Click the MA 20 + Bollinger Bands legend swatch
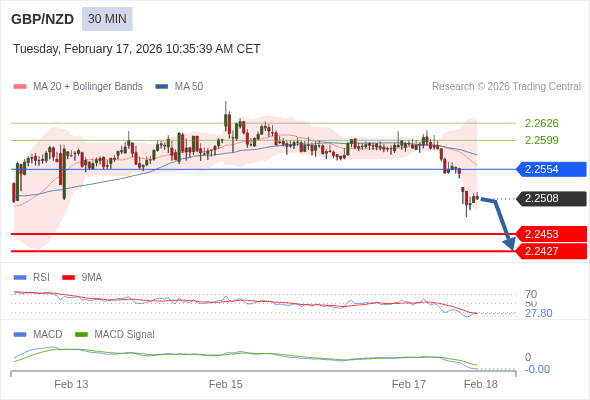 [x=20, y=87]
